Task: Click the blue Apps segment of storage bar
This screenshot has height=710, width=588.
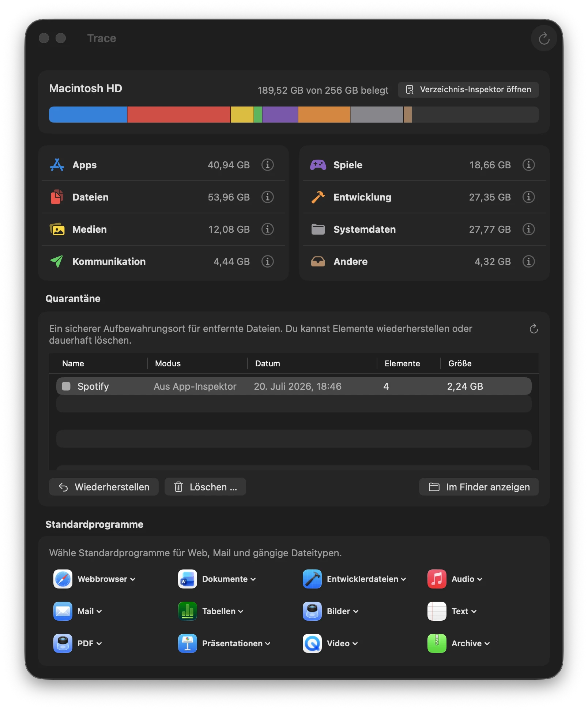Action: tap(88, 115)
